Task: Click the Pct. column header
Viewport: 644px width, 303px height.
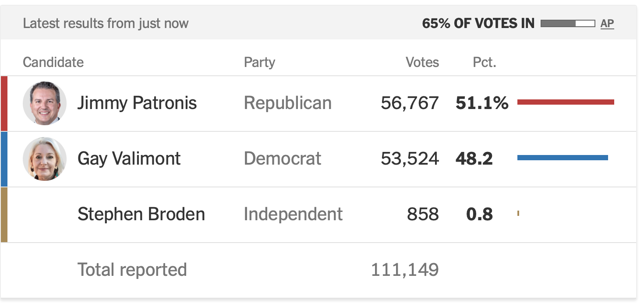Action: tap(485, 62)
